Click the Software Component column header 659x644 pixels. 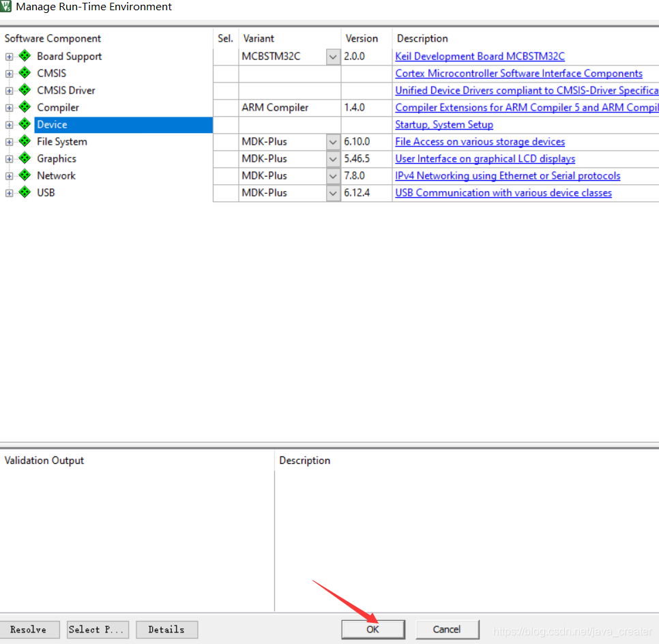53,38
